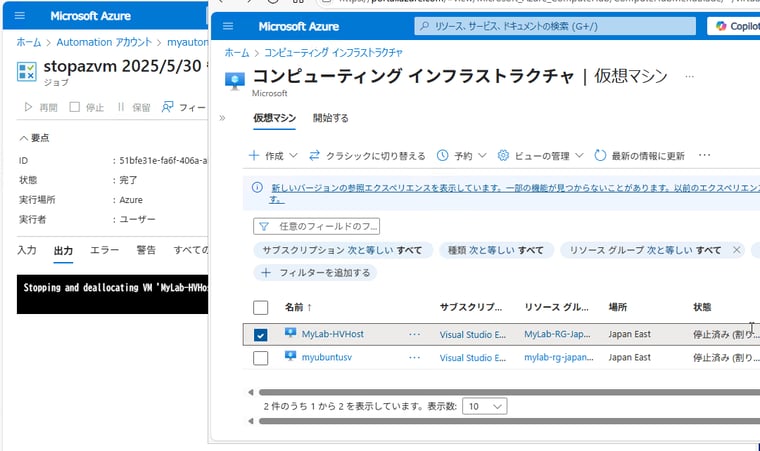Image resolution: width=760 pixels, height=451 pixels.
Task: Click 最新の情報に更新 refresh button
Action: coord(639,156)
